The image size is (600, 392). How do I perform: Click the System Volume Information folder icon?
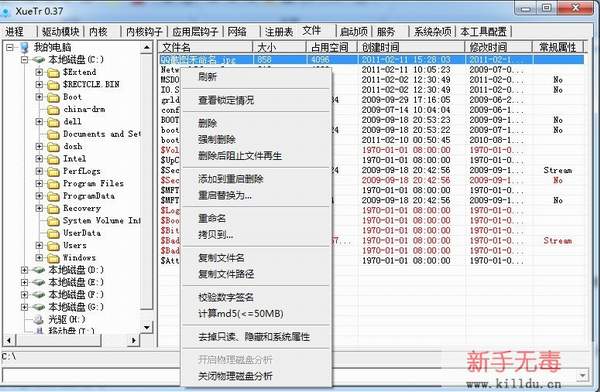53,221
